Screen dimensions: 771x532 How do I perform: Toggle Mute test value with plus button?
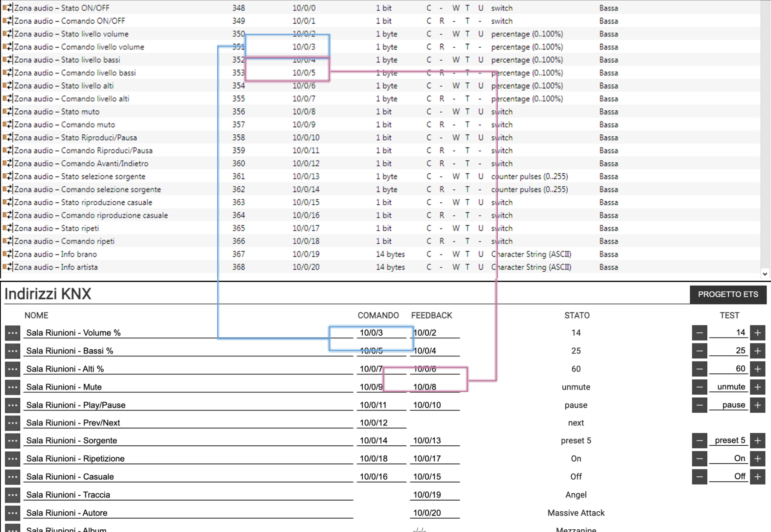(758, 387)
